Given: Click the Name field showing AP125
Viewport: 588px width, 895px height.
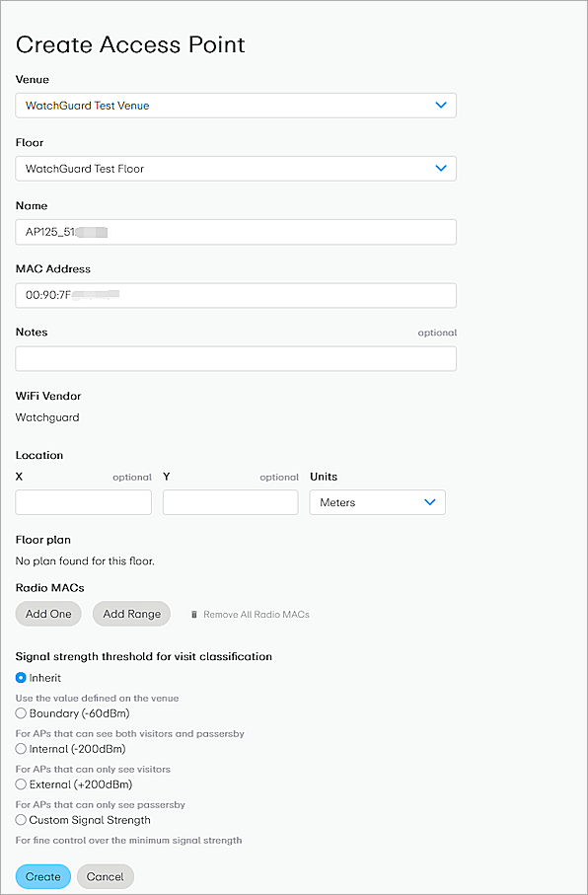Looking at the screenshot, I should (x=235, y=232).
